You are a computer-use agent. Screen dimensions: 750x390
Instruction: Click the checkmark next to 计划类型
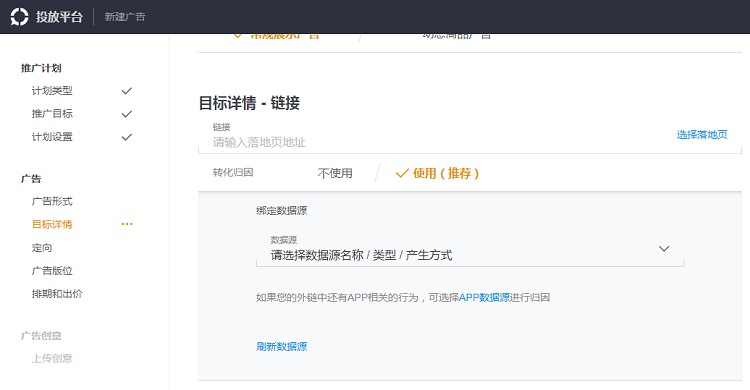click(127, 91)
